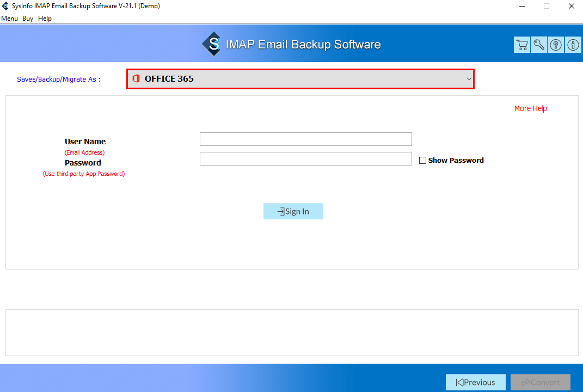Open the Help menu
583x392 pixels.
click(45, 18)
